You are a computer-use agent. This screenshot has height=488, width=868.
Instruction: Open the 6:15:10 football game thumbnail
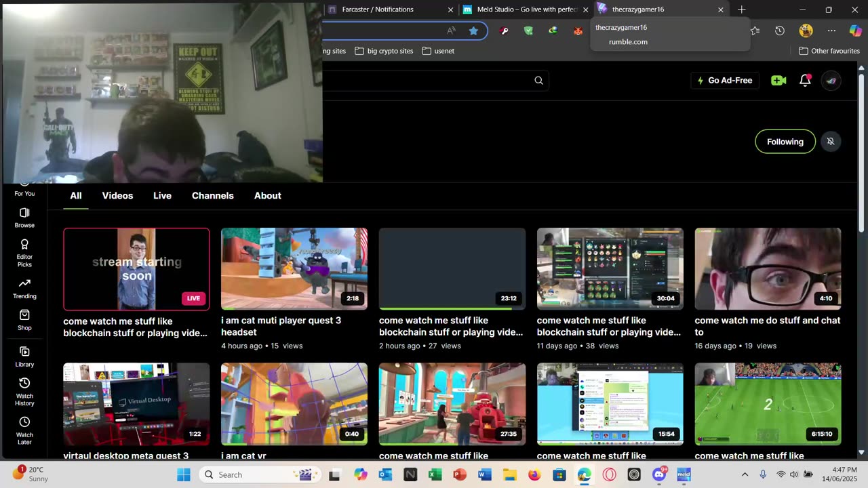pyautogui.click(x=768, y=404)
